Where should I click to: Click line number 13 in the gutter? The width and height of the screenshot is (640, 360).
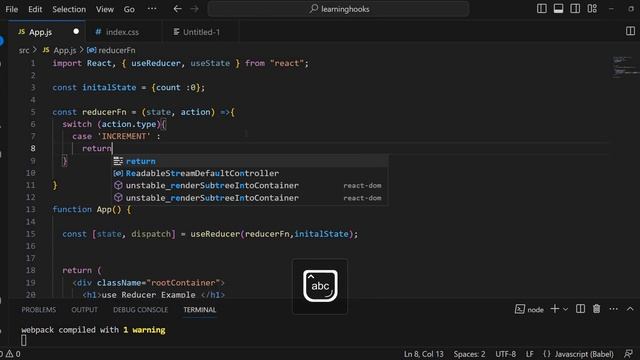pyautogui.click(x=31, y=209)
